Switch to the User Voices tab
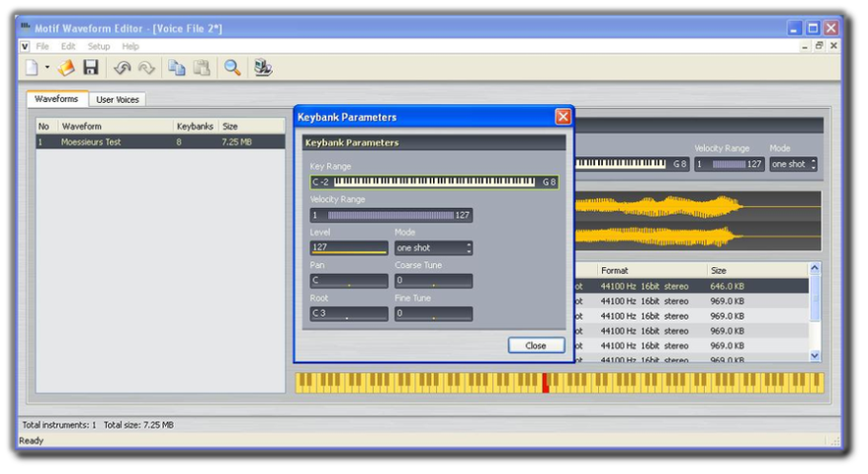The image size is (868, 474). [118, 99]
